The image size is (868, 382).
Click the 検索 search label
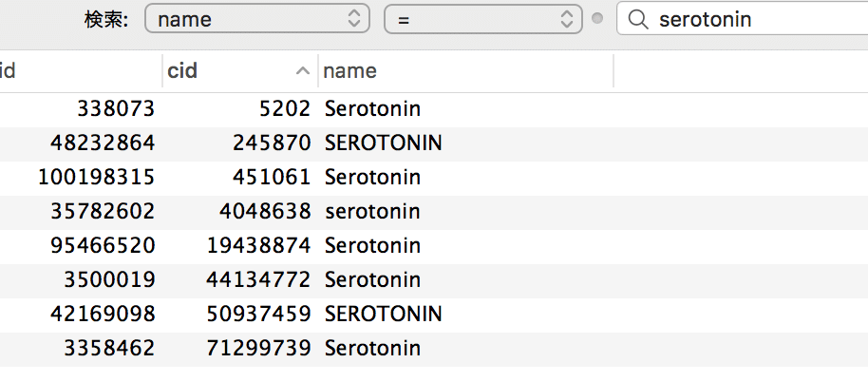point(106,20)
